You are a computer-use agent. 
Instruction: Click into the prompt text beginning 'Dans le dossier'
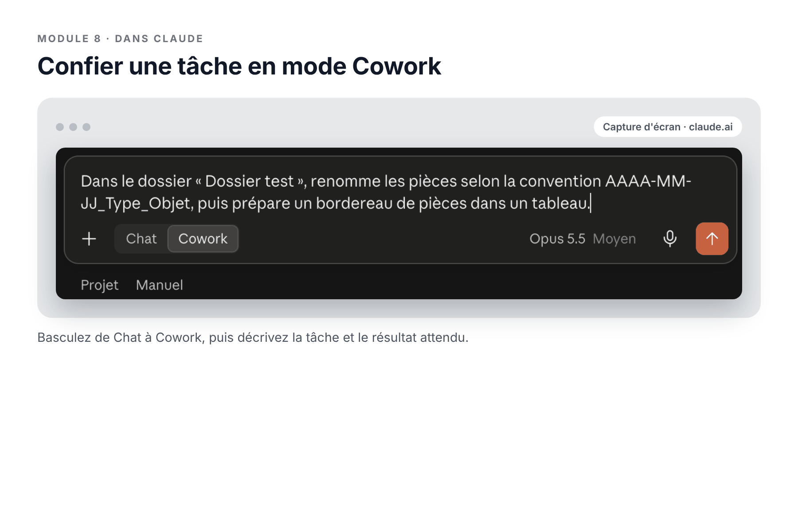(x=386, y=192)
